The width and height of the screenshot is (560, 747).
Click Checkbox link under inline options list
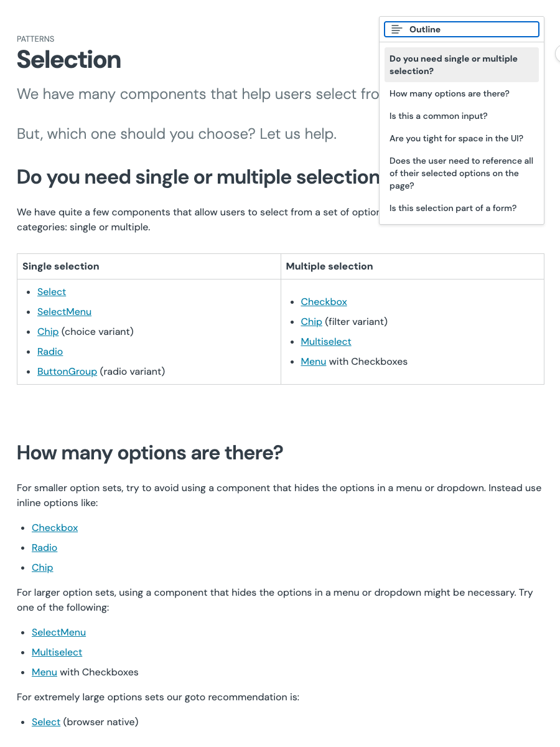[x=55, y=528]
